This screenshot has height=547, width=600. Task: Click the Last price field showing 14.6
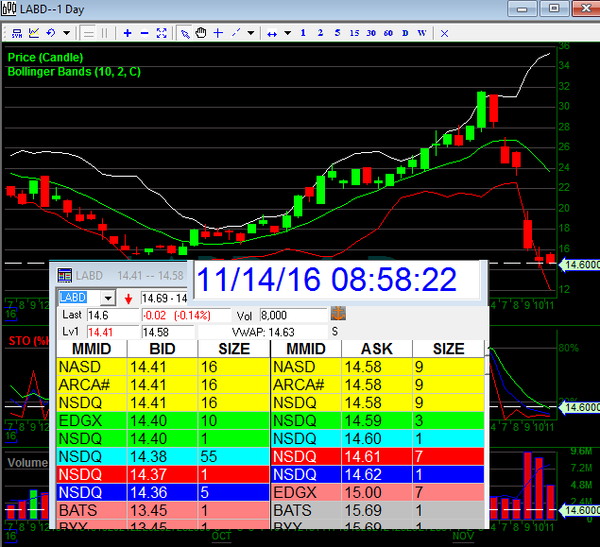pyautogui.click(x=103, y=315)
